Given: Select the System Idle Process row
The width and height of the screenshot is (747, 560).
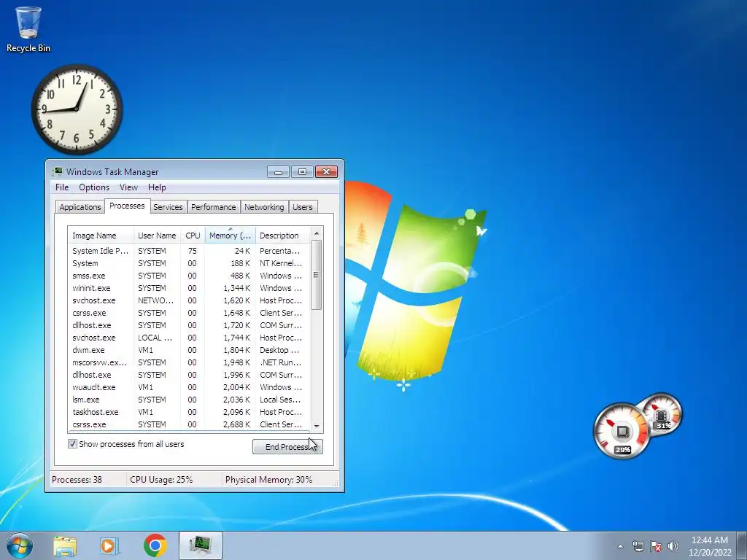Looking at the screenshot, I should coord(189,251).
